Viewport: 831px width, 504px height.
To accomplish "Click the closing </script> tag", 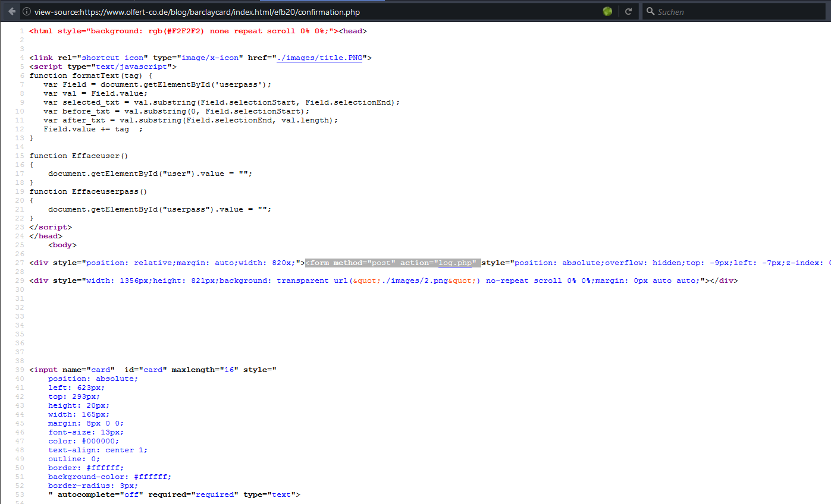I will pyautogui.click(x=51, y=227).
